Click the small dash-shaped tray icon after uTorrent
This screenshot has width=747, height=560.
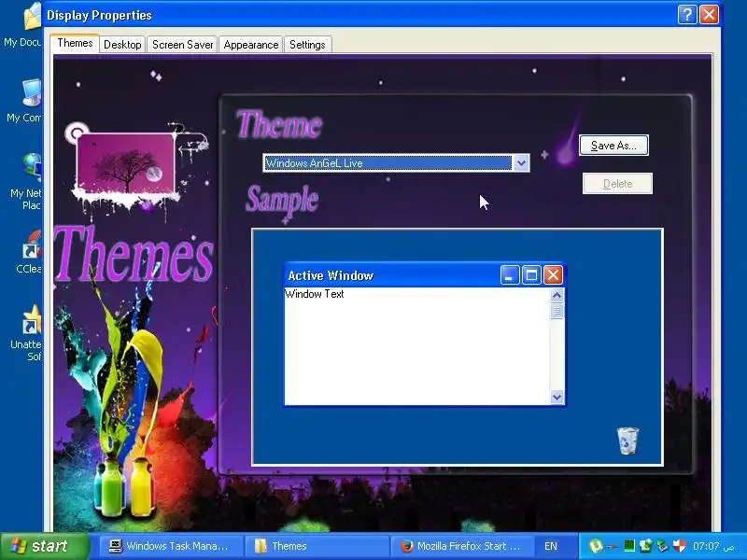click(x=613, y=547)
